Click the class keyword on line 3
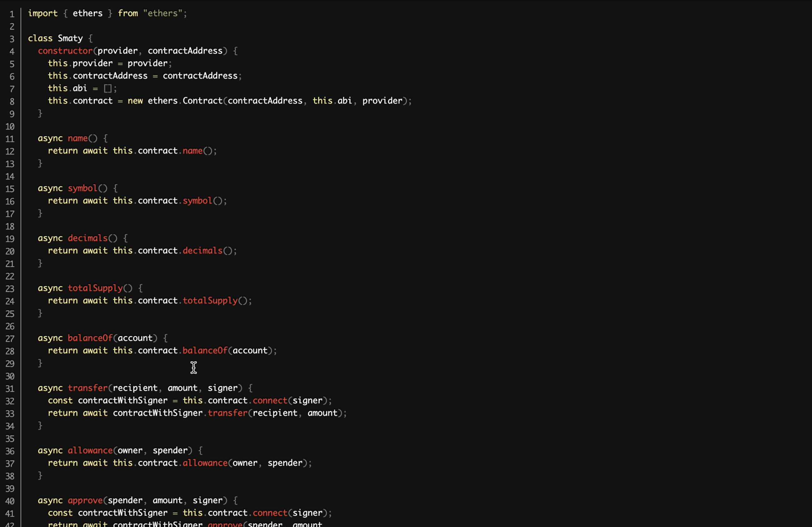 [40, 38]
